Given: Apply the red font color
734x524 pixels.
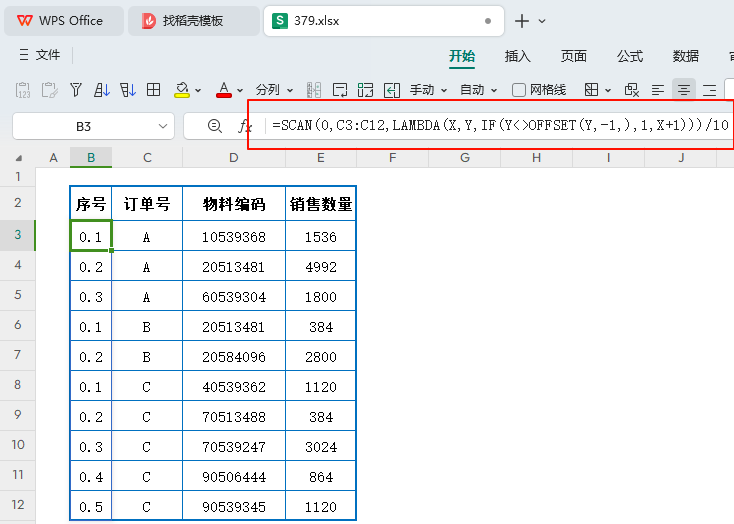Looking at the screenshot, I should click(224, 89).
